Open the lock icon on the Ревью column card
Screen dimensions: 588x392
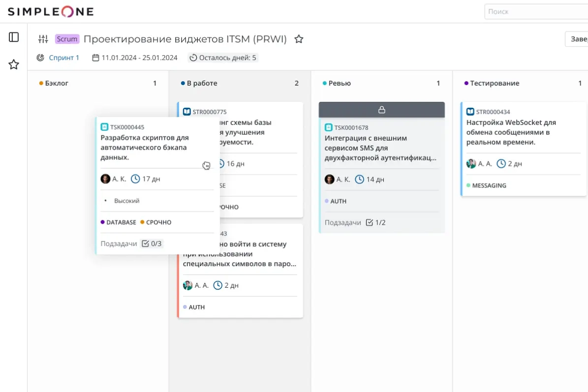pos(381,110)
